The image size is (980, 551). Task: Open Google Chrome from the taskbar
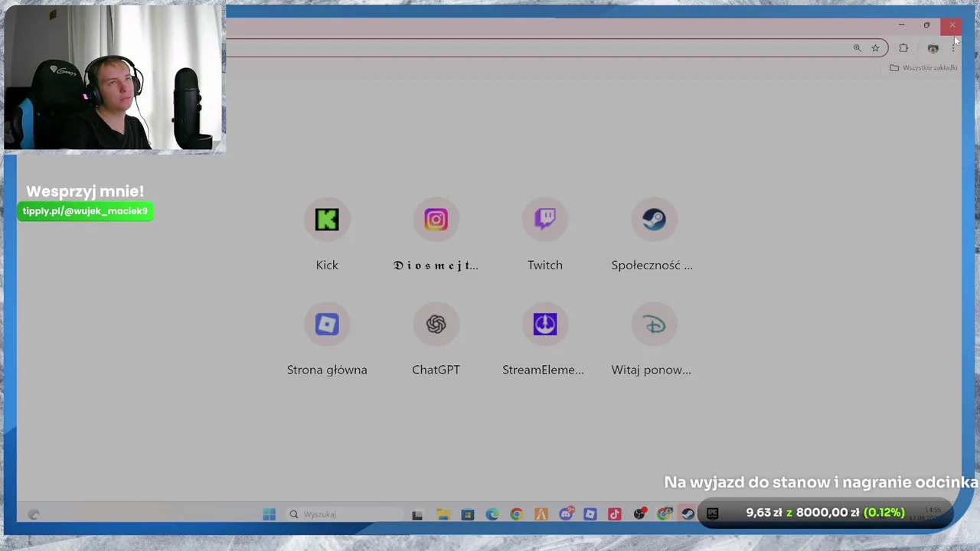click(x=516, y=515)
